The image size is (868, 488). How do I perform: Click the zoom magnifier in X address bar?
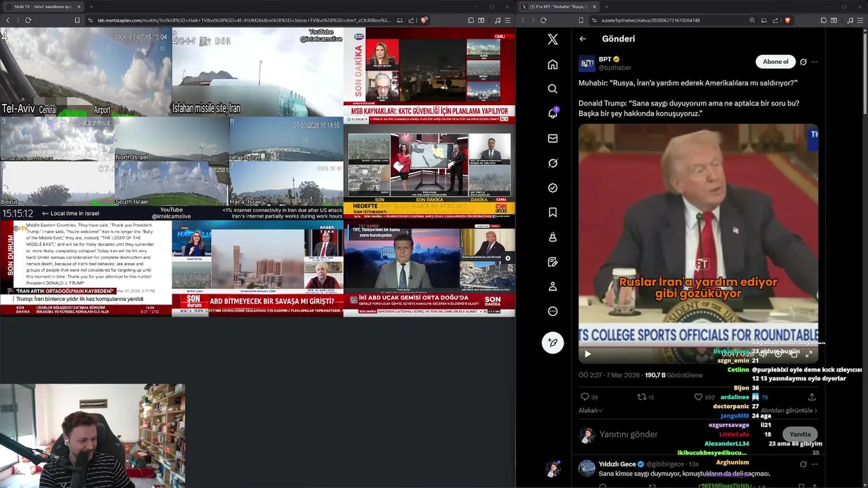tap(752, 20)
